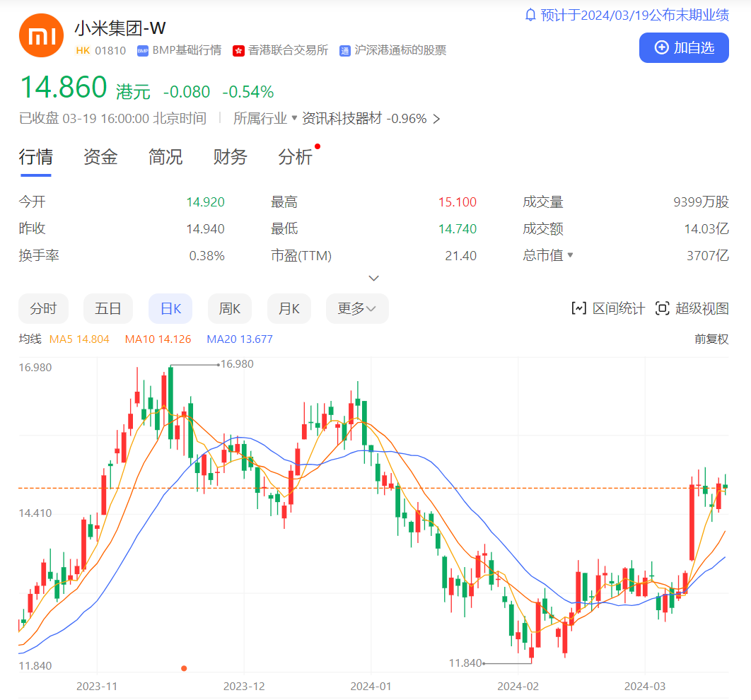This screenshot has height=700, width=751.
Task: Click the 区间统计 range statistics icon
Action: (x=578, y=308)
